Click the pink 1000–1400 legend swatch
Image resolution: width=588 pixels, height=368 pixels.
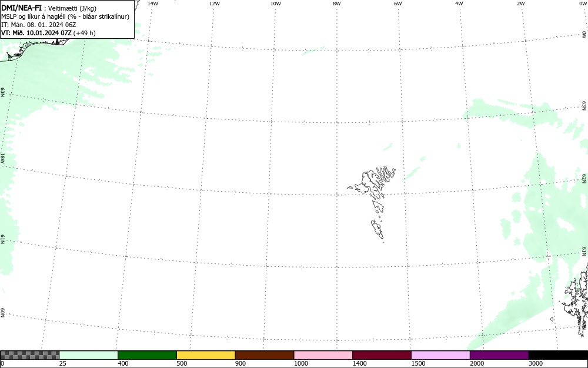[x=323, y=355]
